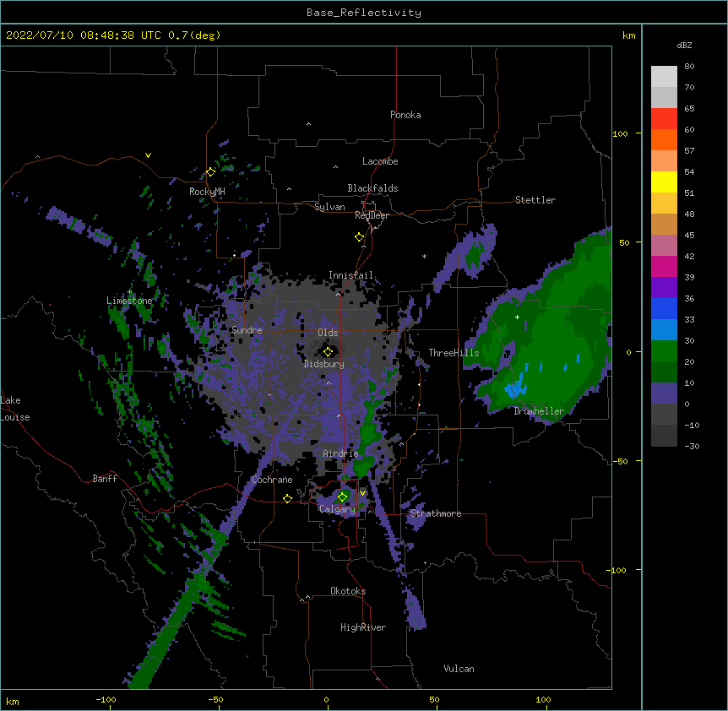Click the Calgary label

337,509
